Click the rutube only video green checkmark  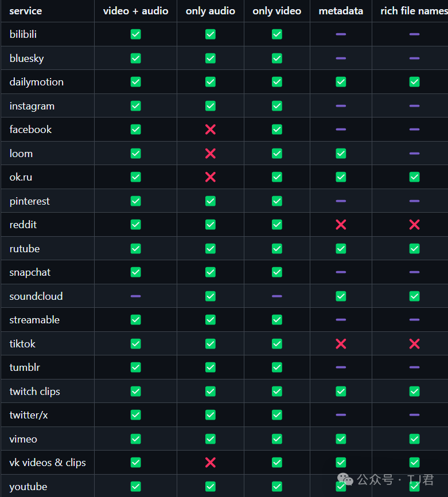pos(276,249)
